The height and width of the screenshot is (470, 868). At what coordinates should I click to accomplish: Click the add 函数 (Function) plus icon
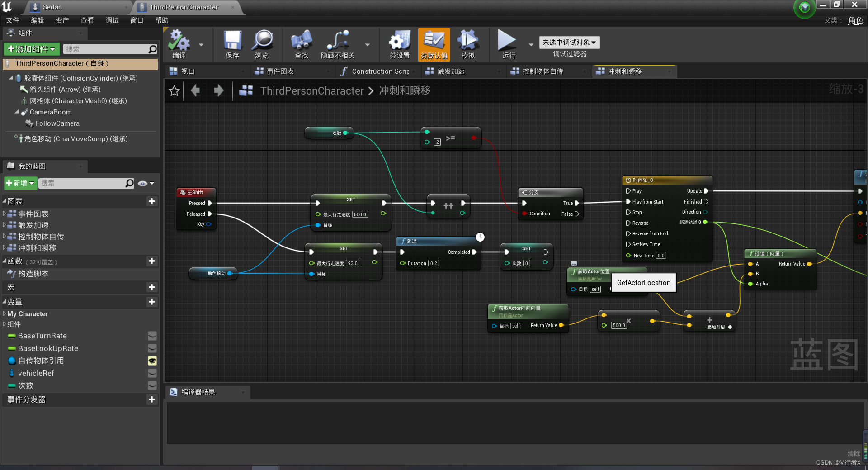[x=152, y=261]
